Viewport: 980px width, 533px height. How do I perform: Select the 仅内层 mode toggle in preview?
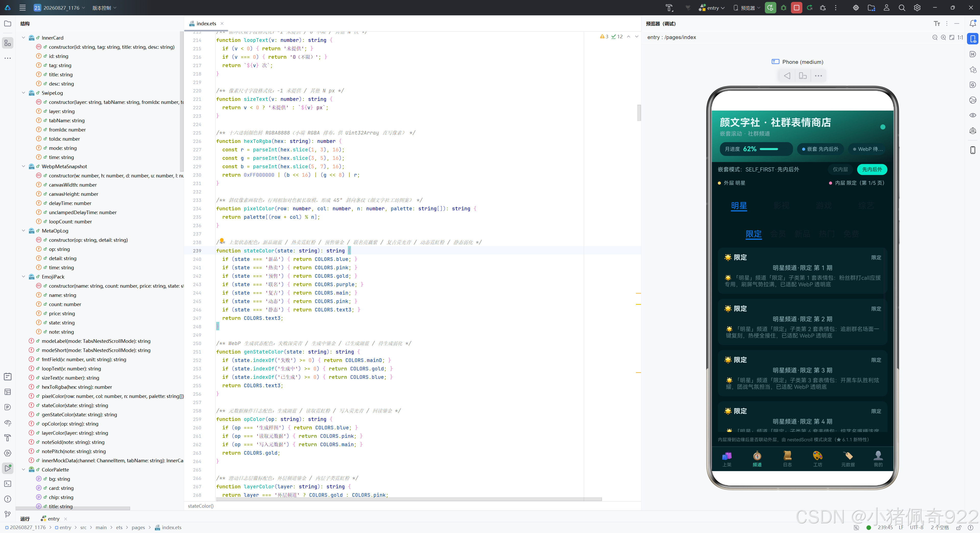840,169
